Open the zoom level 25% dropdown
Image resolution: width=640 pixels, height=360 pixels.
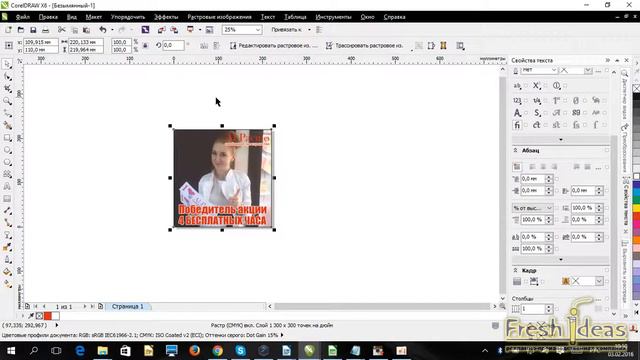pos(258,30)
